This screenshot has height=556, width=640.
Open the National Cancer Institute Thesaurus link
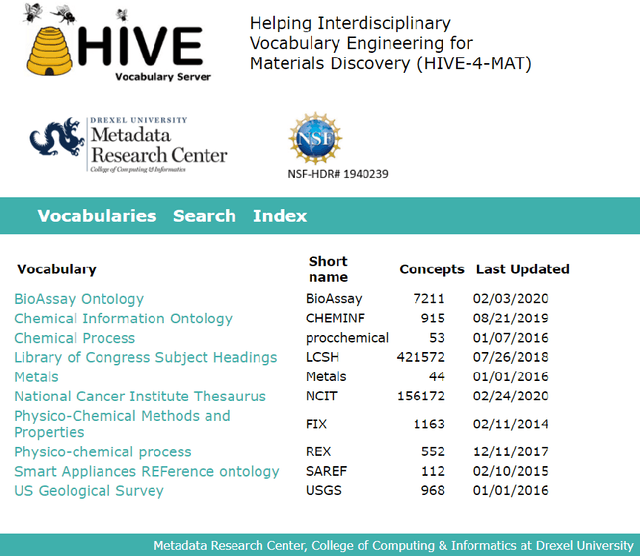(140, 396)
